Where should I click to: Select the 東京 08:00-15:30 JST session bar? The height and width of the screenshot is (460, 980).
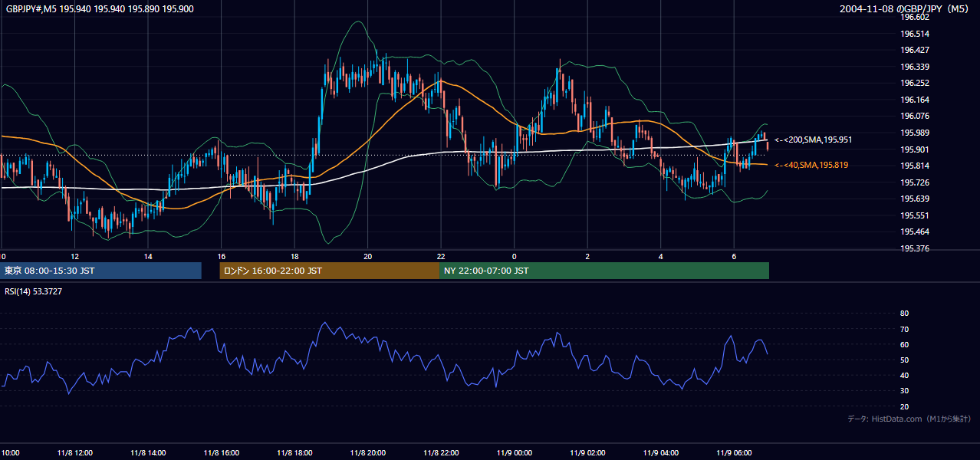[x=100, y=271]
